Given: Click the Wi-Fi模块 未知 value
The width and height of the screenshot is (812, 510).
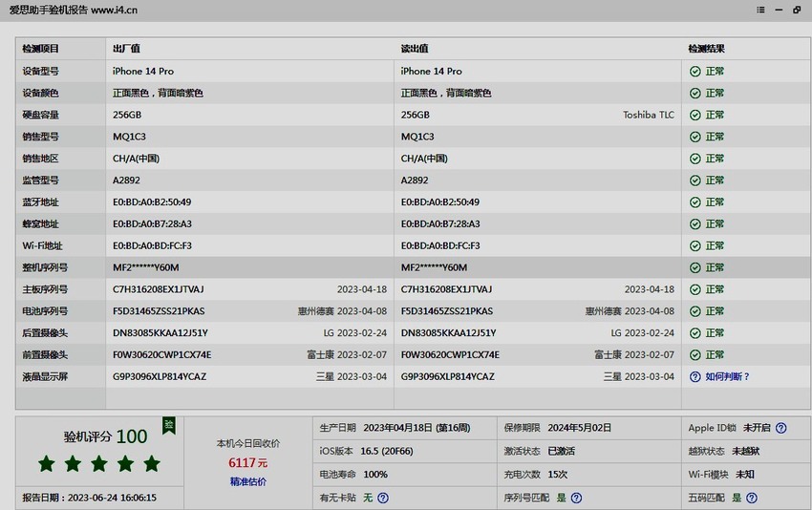Looking at the screenshot, I should 745,475.
